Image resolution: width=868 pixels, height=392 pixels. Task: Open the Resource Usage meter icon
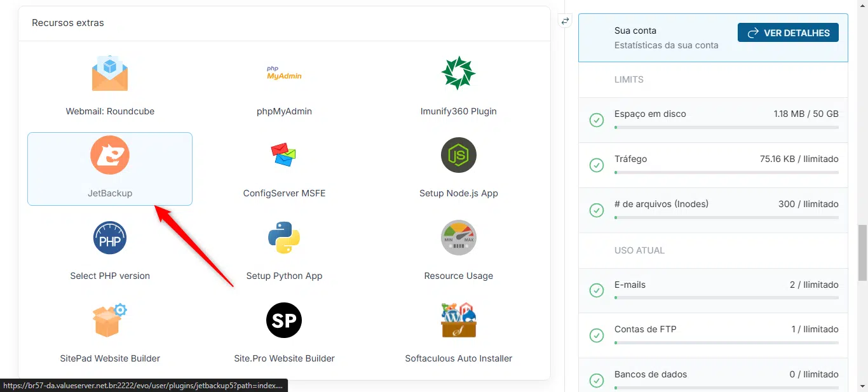(458, 238)
